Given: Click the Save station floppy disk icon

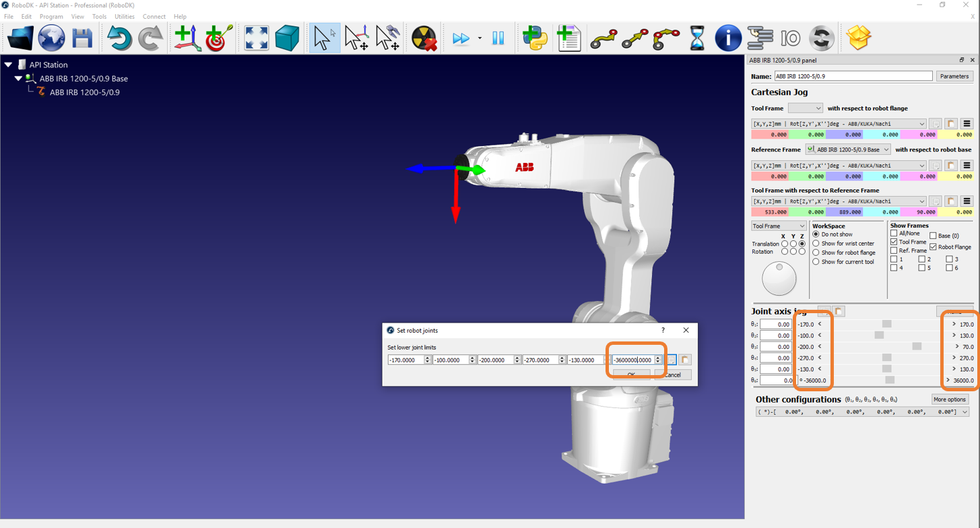Looking at the screenshot, I should [x=82, y=38].
